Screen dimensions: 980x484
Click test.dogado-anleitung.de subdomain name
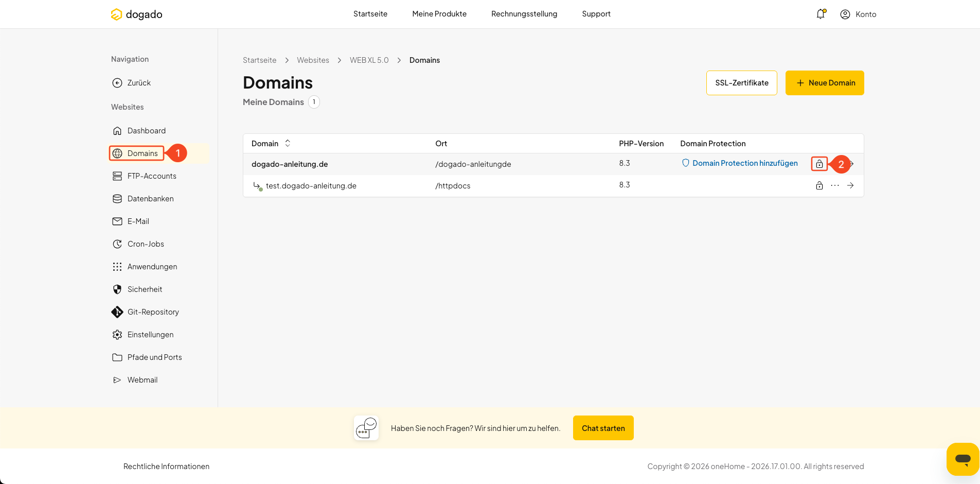(311, 186)
